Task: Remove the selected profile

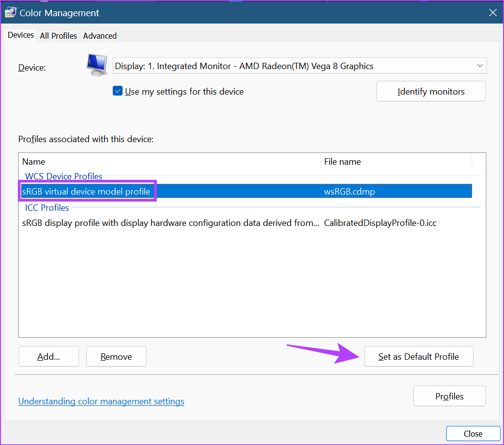Action: 116,357
